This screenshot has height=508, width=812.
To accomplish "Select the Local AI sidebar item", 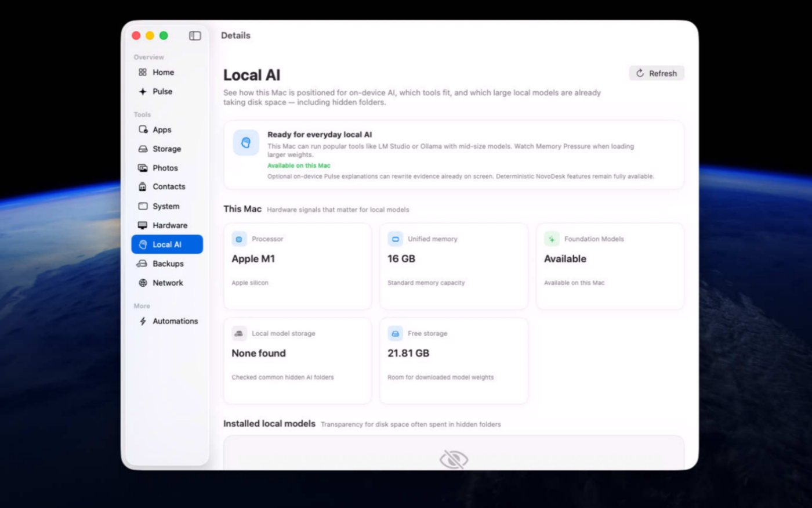I will coord(167,244).
